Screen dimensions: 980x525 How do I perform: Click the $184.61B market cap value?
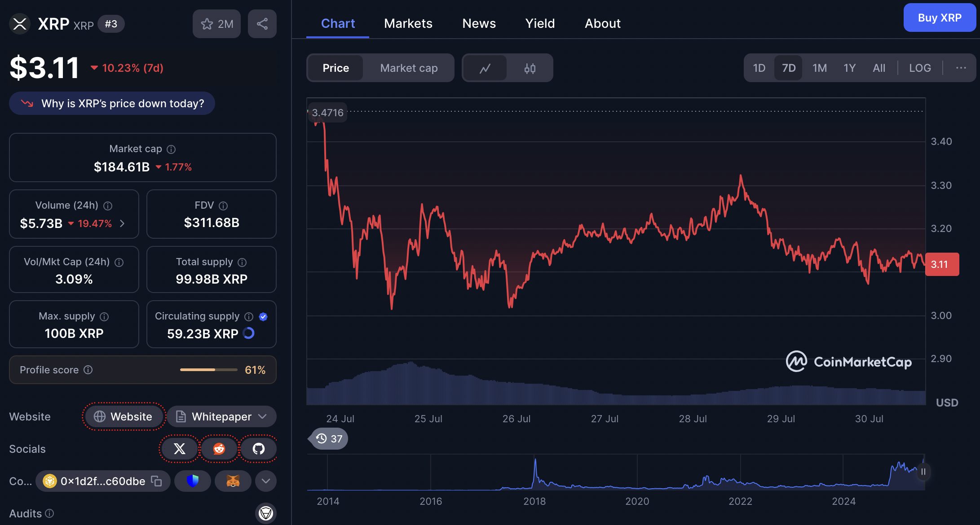(122, 167)
